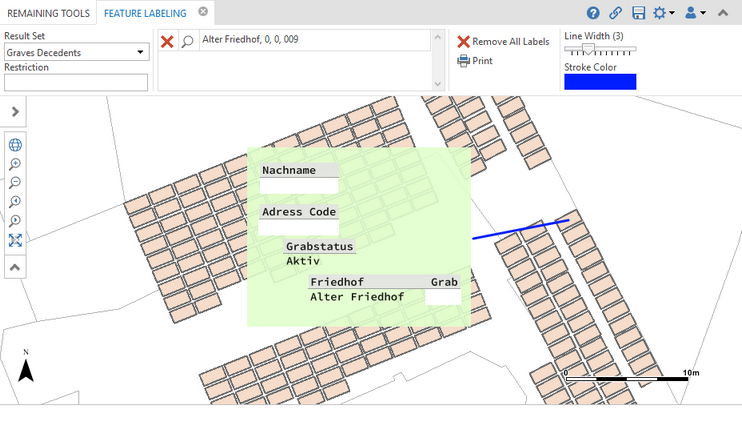Close the Feature Labeling tab
The height and width of the screenshot is (426, 742).
click(203, 11)
